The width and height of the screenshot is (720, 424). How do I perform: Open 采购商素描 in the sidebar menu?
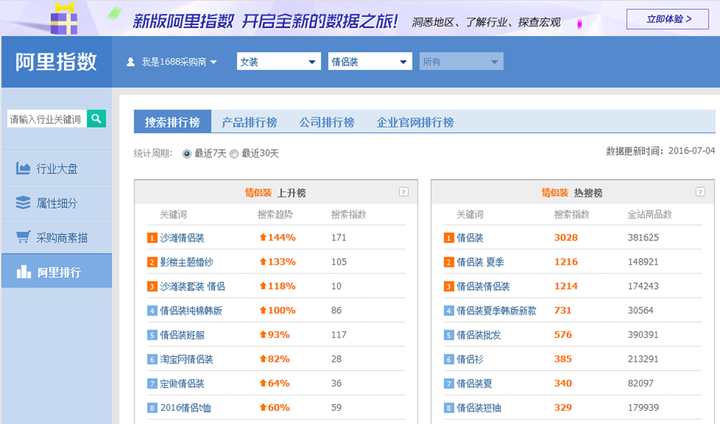[x=56, y=237]
